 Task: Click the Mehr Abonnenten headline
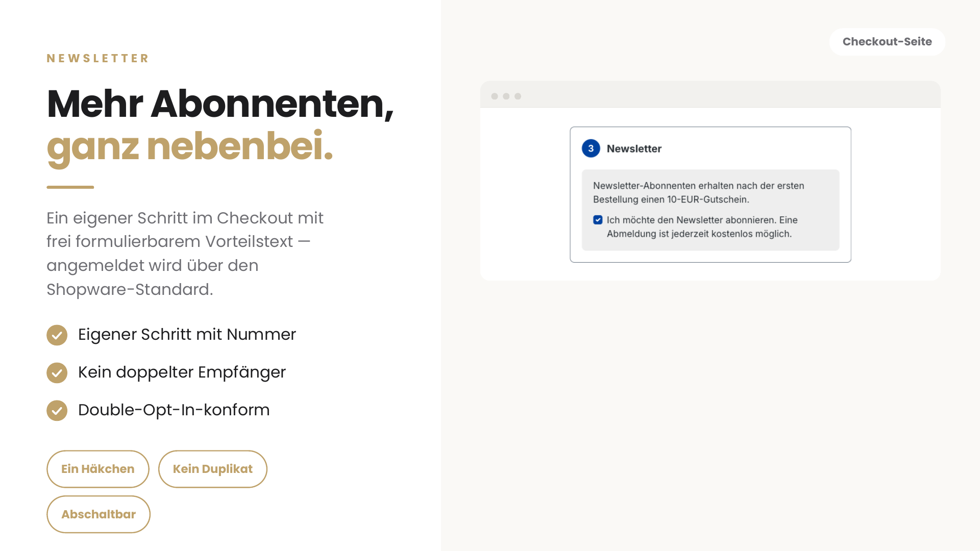(220, 104)
